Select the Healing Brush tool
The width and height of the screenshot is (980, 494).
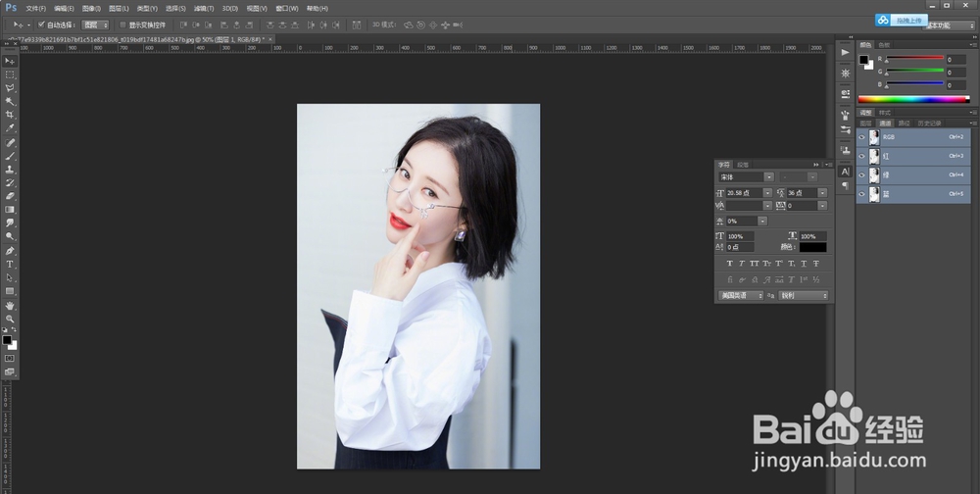pos(10,143)
